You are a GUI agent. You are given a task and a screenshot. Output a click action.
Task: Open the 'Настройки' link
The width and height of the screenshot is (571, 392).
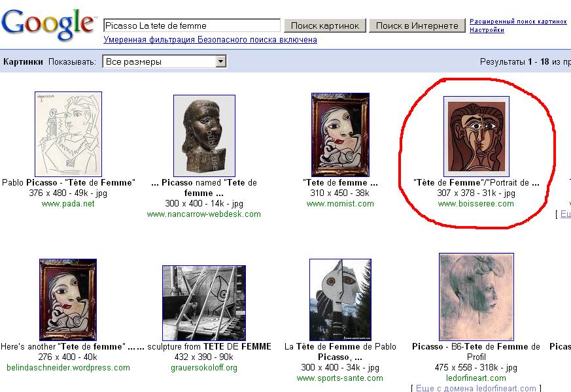[487, 30]
